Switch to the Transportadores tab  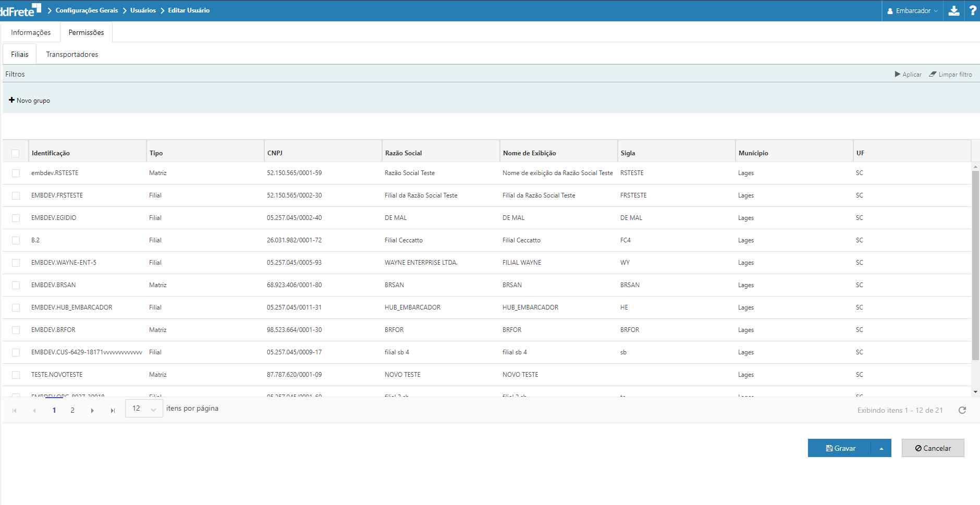(72, 54)
